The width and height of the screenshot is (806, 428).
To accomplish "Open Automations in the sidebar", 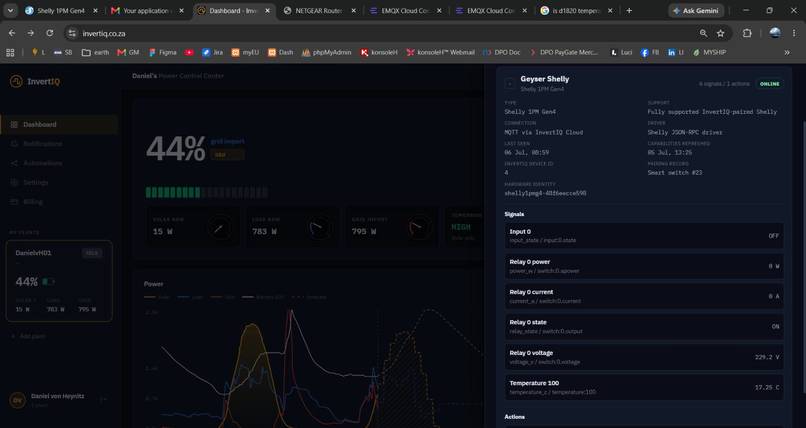I will click(59, 163).
